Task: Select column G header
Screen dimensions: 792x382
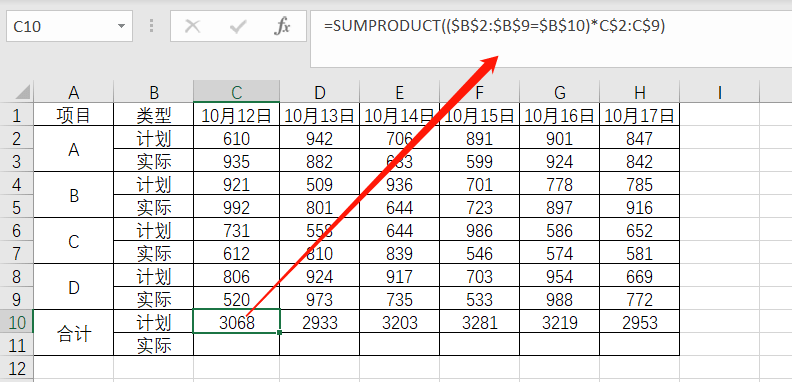Action: coord(559,92)
